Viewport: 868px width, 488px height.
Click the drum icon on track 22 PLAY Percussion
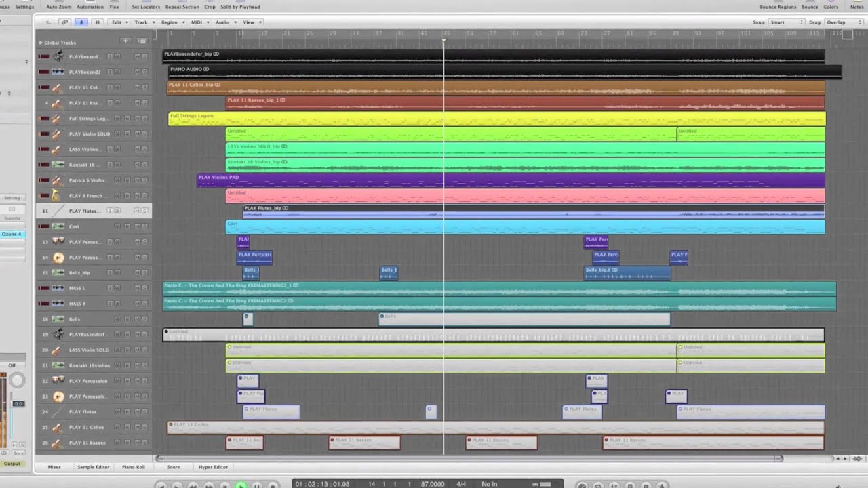pos(58,381)
